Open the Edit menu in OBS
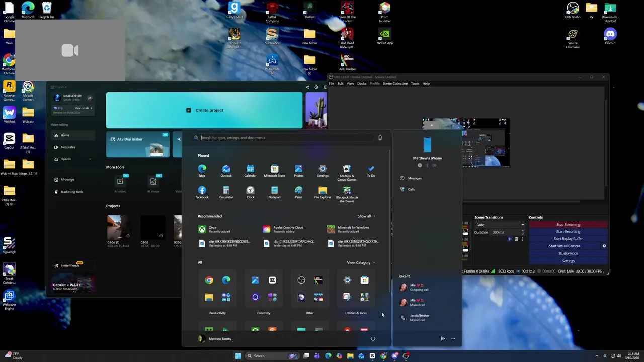Image resolution: width=644 pixels, height=362 pixels. tap(340, 84)
